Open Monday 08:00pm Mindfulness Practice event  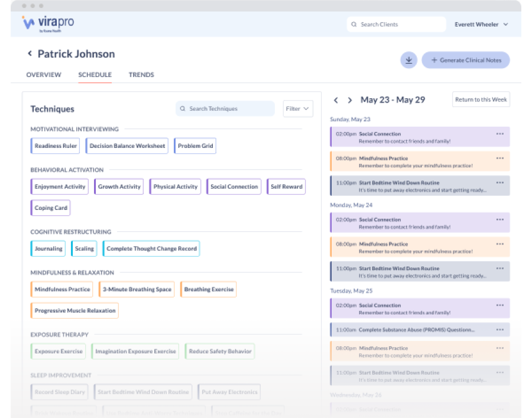tap(420, 247)
